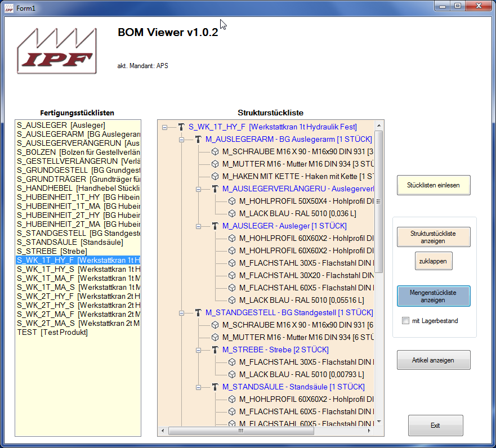Click hammer icon beside M_AUSLEGERARM
The image size is (496, 448).
coord(198,139)
